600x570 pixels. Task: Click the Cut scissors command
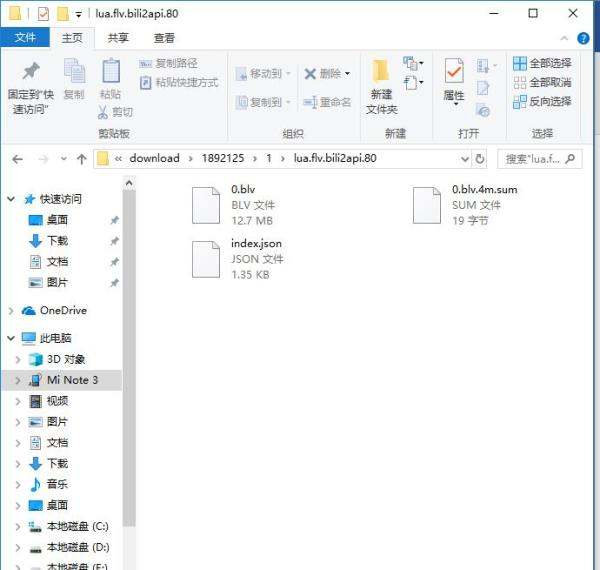(115, 112)
